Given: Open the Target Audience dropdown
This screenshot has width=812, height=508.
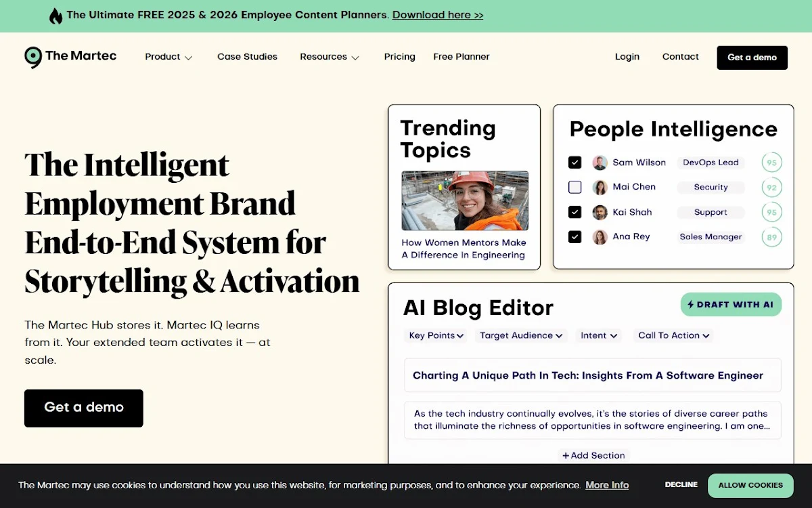Looking at the screenshot, I should pyautogui.click(x=521, y=335).
